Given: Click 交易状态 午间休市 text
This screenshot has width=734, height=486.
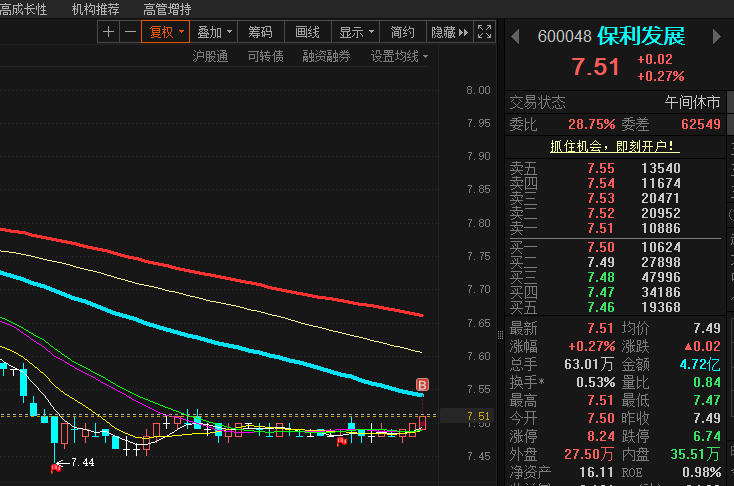Looking at the screenshot, I should click(692, 102).
